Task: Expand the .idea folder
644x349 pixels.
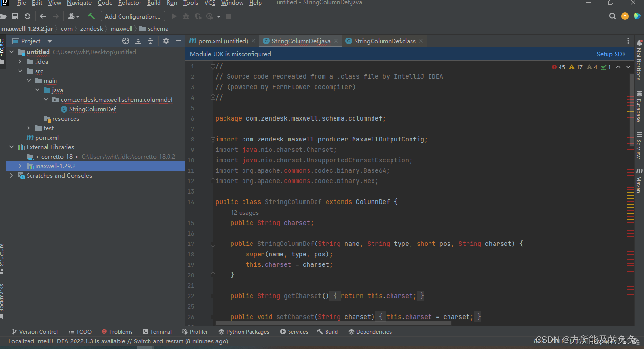Action: [20, 61]
